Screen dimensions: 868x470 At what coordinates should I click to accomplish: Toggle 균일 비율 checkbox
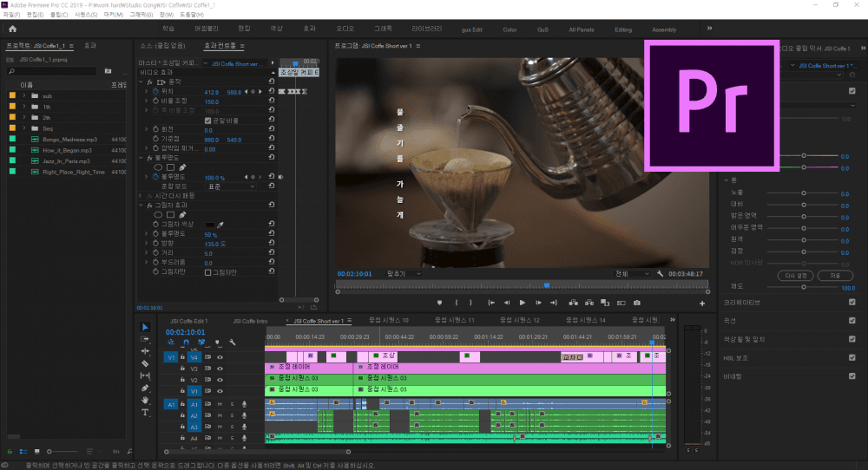tap(207, 121)
